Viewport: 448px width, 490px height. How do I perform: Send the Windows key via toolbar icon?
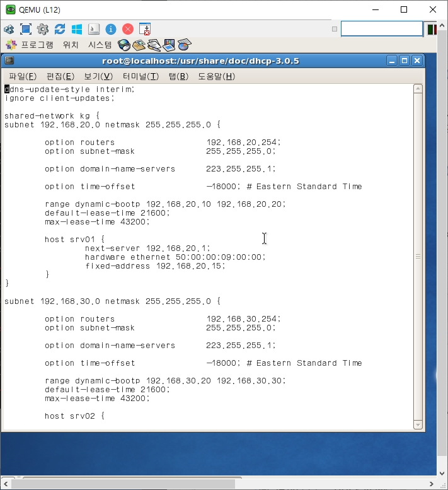pyautogui.click(x=77, y=30)
